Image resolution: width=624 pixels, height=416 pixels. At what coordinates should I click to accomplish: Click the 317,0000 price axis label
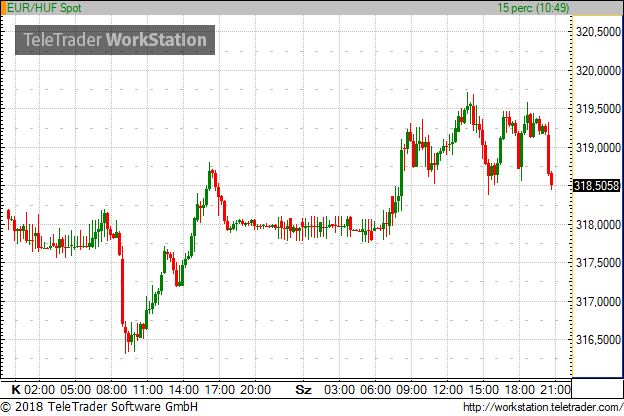pyautogui.click(x=598, y=302)
